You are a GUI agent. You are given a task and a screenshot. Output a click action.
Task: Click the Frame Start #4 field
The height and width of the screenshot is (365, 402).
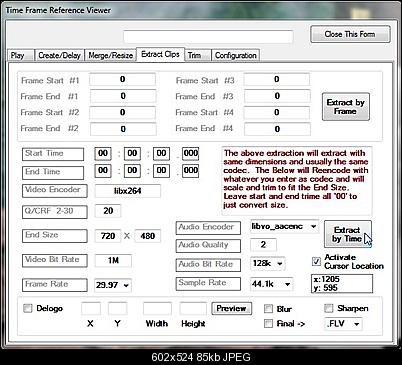pyautogui.click(x=277, y=112)
